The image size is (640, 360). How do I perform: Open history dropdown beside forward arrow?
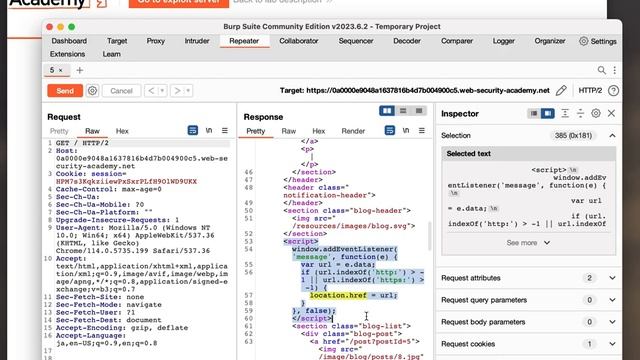coord(188,91)
